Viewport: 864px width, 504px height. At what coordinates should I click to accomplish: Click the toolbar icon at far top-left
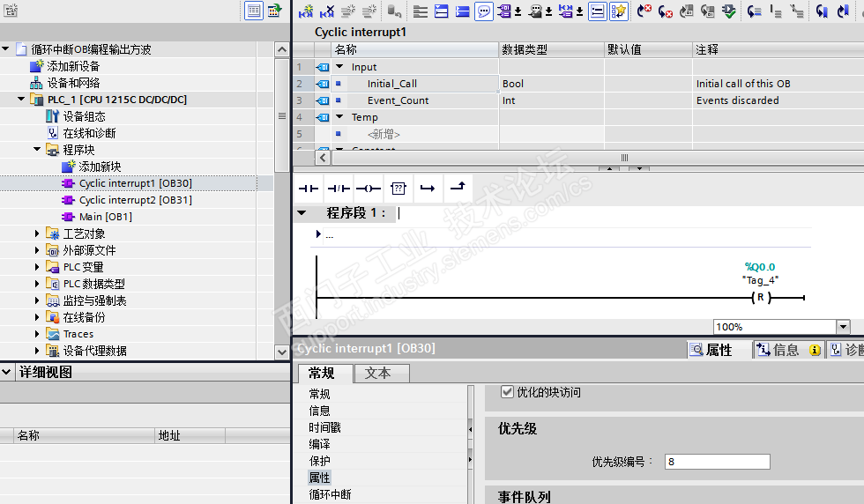coord(11,10)
